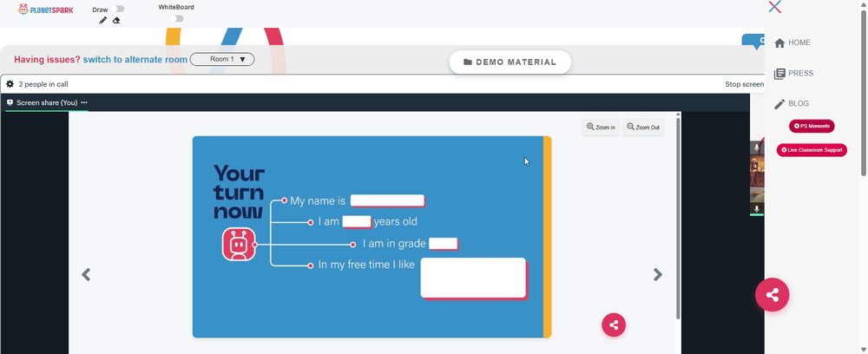
Task: Click the Live Classroom Support button
Action: (x=812, y=150)
